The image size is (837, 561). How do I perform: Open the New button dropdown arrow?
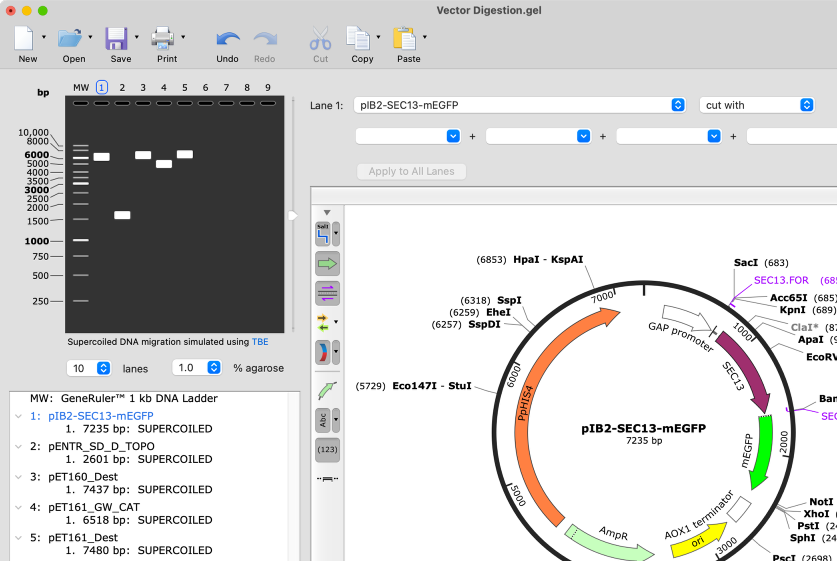click(x=44, y=37)
